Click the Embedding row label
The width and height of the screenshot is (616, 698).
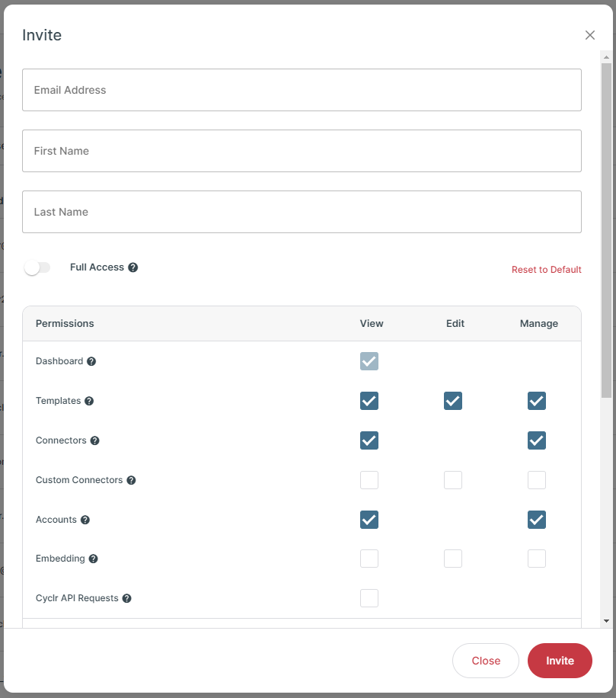pyautogui.click(x=60, y=559)
